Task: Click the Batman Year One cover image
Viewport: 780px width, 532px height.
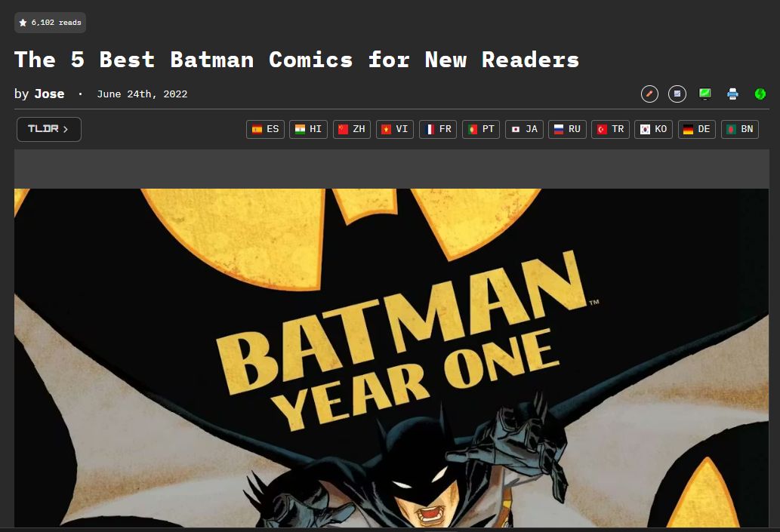Action: coord(391,358)
